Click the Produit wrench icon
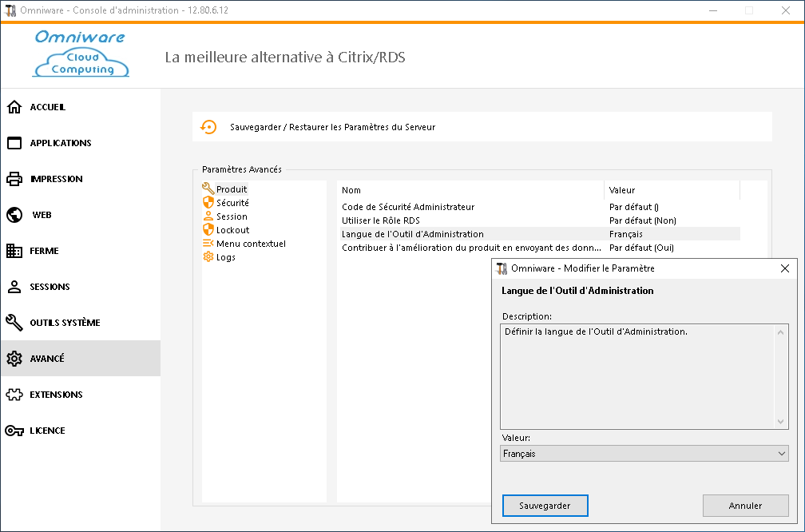The image size is (805, 532). click(208, 189)
